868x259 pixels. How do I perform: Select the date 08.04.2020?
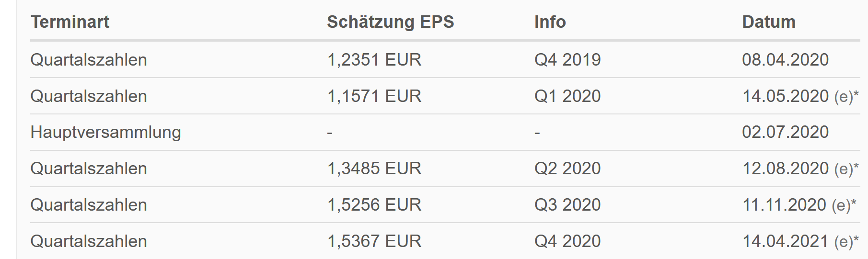tap(785, 60)
